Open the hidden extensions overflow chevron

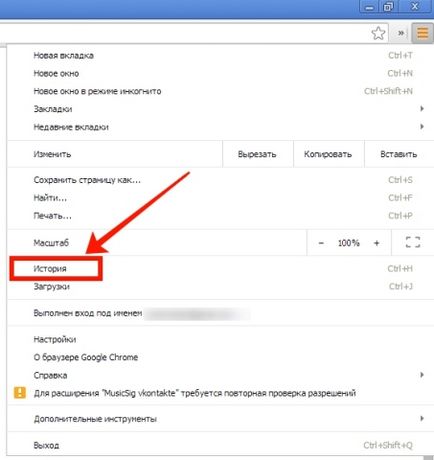(x=401, y=33)
